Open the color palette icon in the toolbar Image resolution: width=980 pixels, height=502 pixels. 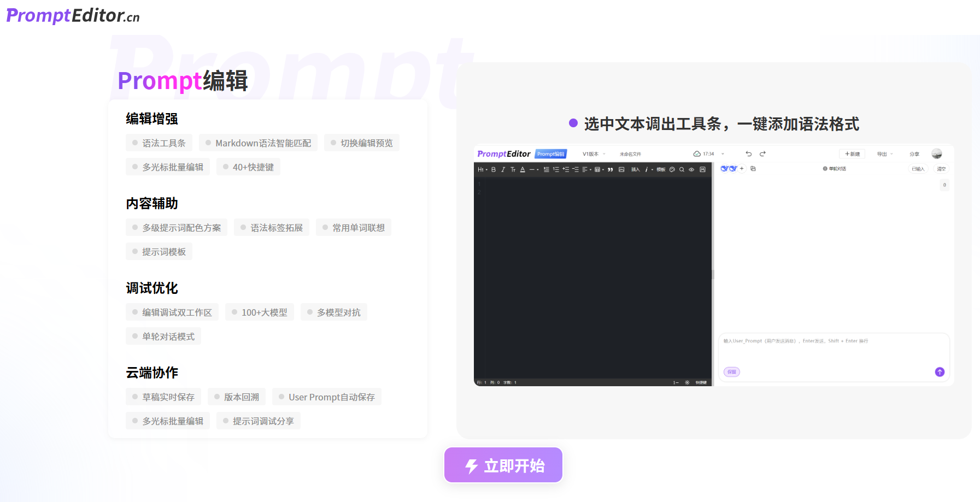pyautogui.click(x=672, y=169)
